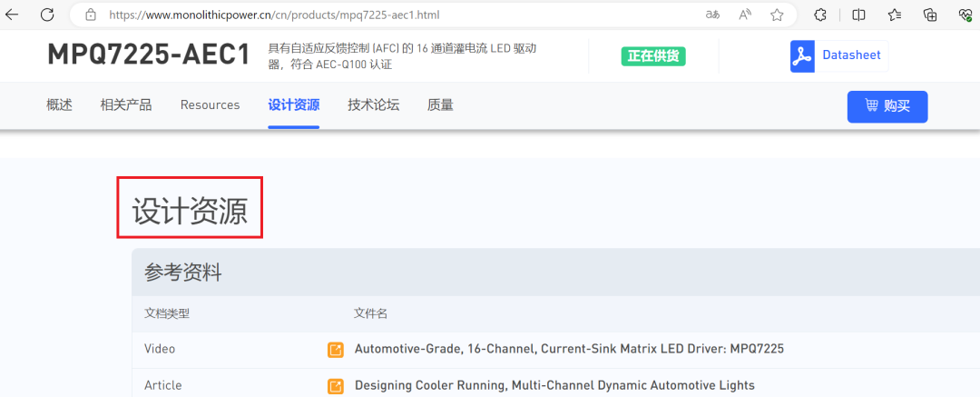Click the Video document type cell
980x397 pixels.
(160, 349)
